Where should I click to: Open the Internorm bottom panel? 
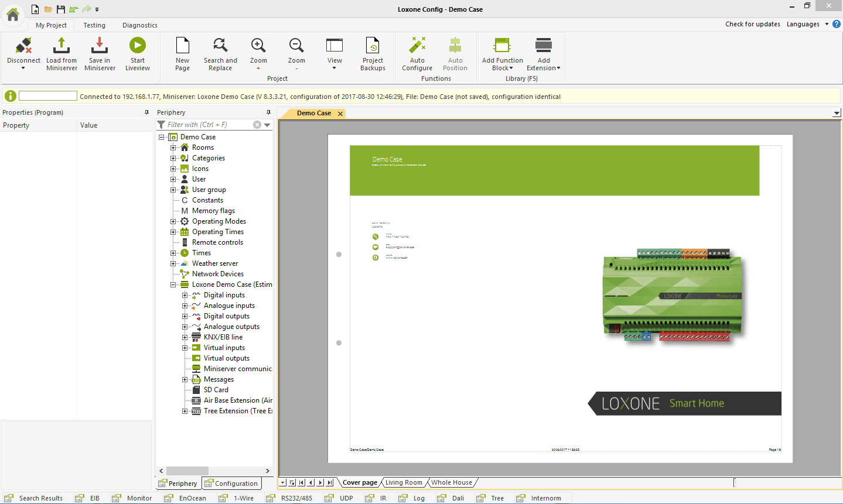click(x=540, y=498)
